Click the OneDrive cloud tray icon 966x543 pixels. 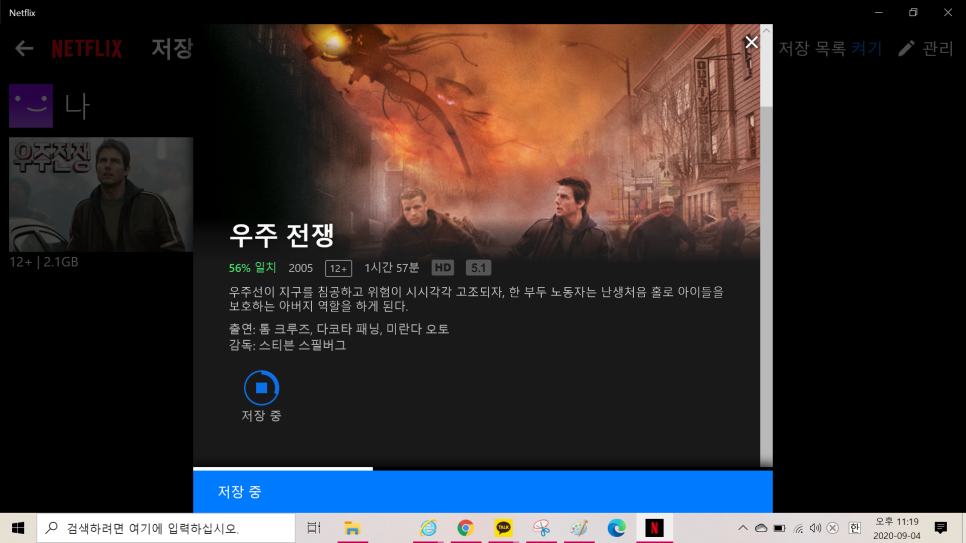761,528
